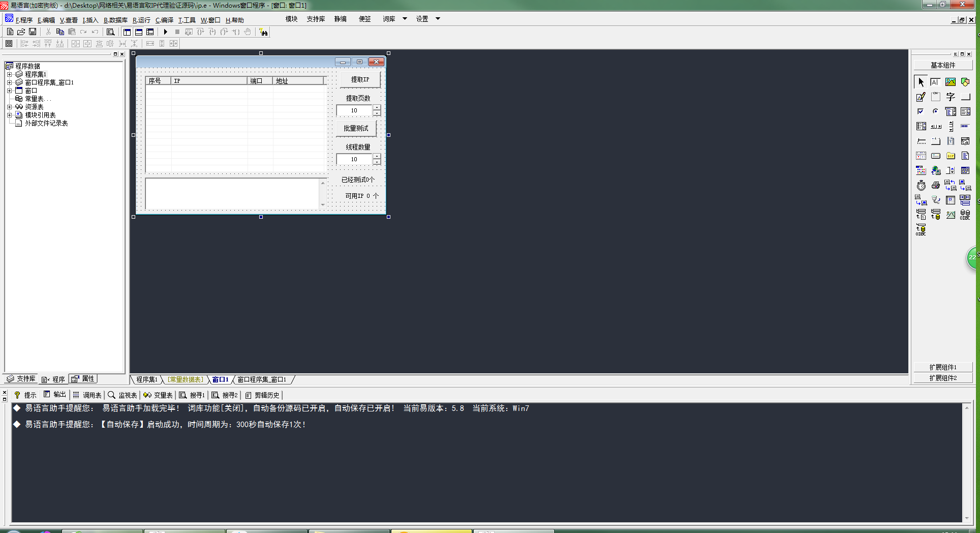980x533 pixels.
Task: Click the form edit box scrollbar down arrow
Action: coord(323,205)
